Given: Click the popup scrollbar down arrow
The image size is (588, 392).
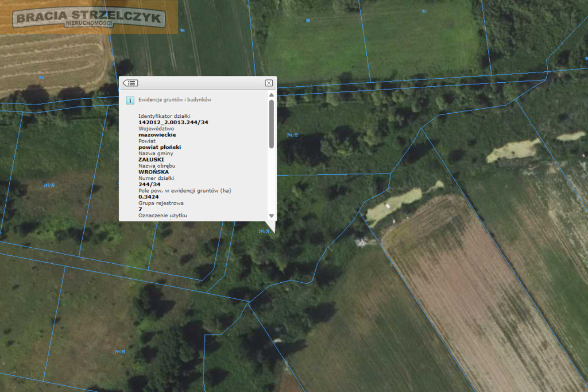Looking at the screenshot, I should [272, 216].
